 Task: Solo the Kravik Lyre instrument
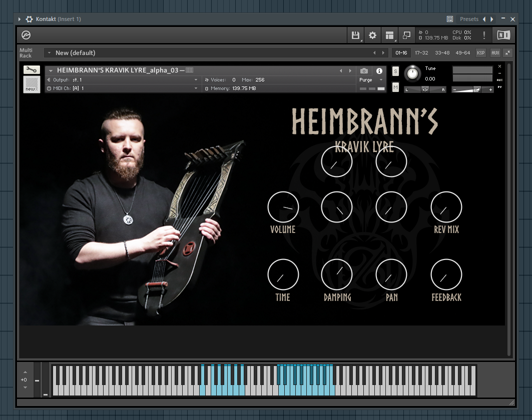tap(395, 71)
